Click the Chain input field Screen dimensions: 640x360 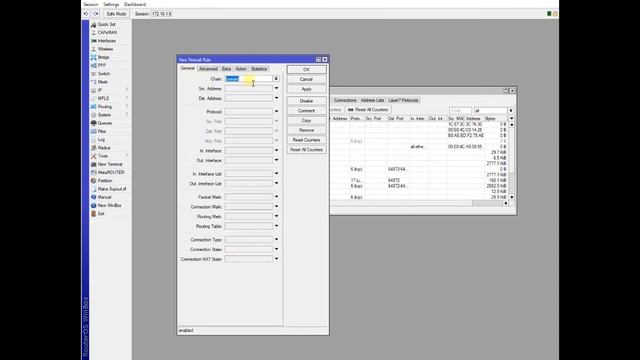tap(249, 79)
